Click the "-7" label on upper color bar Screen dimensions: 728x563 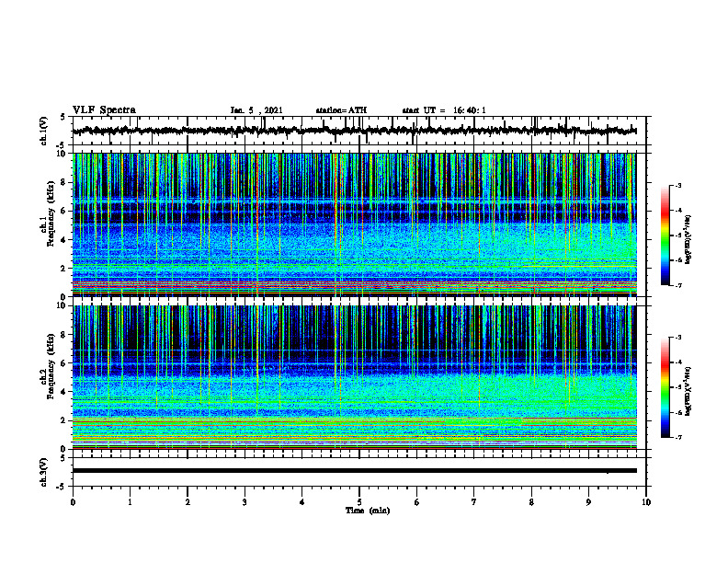[677, 285]
